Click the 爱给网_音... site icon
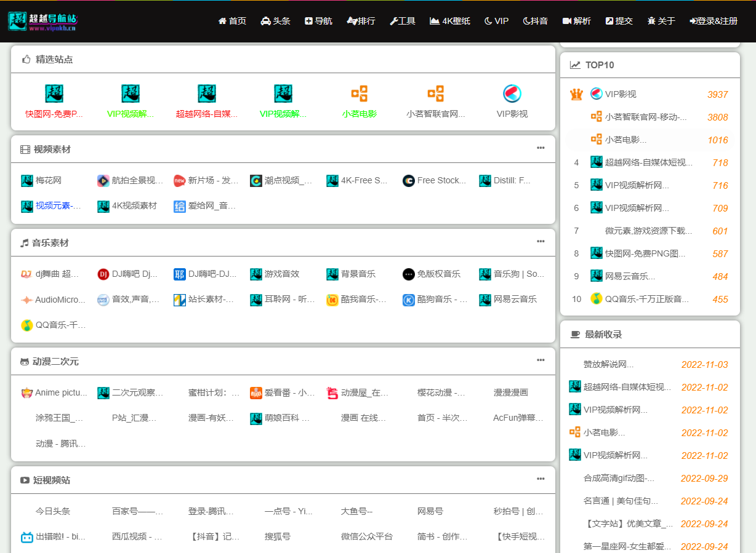756x553 pixels. pyautogui.click(x=180, y=206)
